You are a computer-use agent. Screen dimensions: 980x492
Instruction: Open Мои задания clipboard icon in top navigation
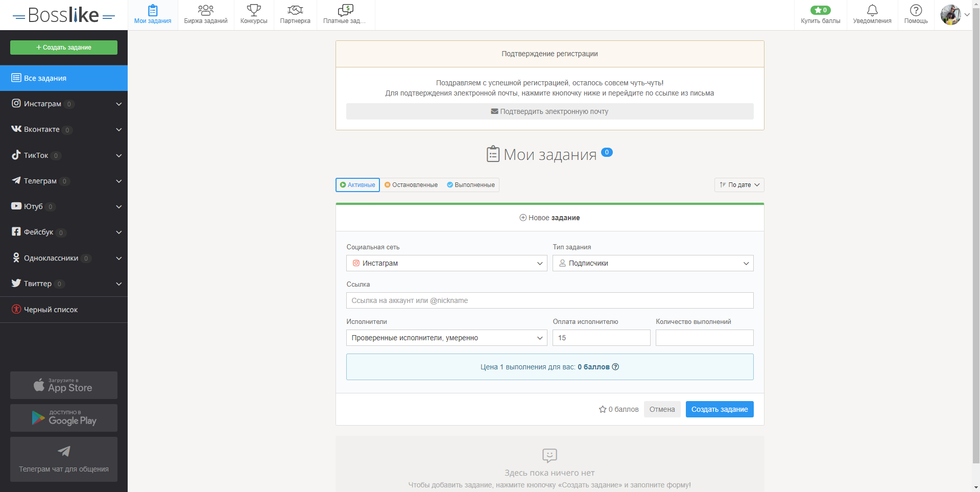[153, 10]
